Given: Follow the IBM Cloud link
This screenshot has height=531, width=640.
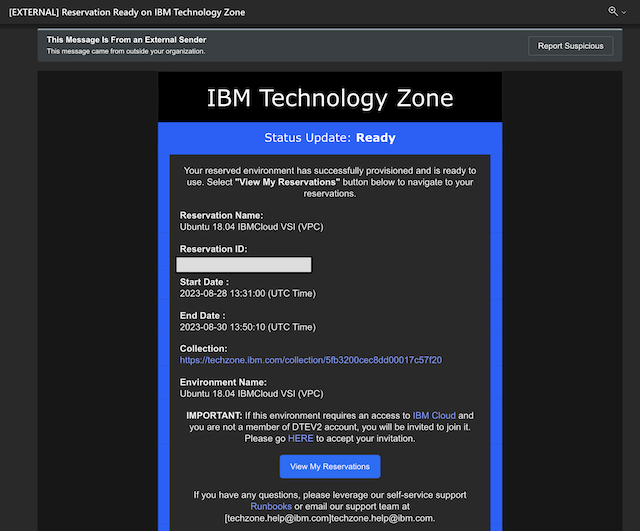Looking at the screenshot, I should click(434, 415).
